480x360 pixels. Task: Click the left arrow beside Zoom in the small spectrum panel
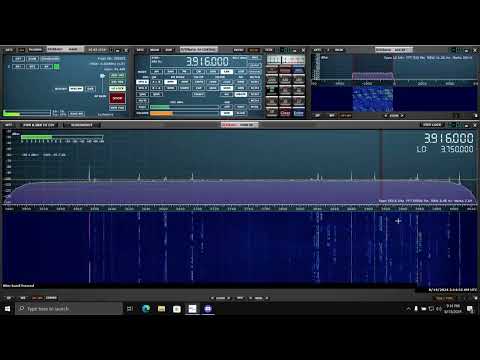coord(386,116)
